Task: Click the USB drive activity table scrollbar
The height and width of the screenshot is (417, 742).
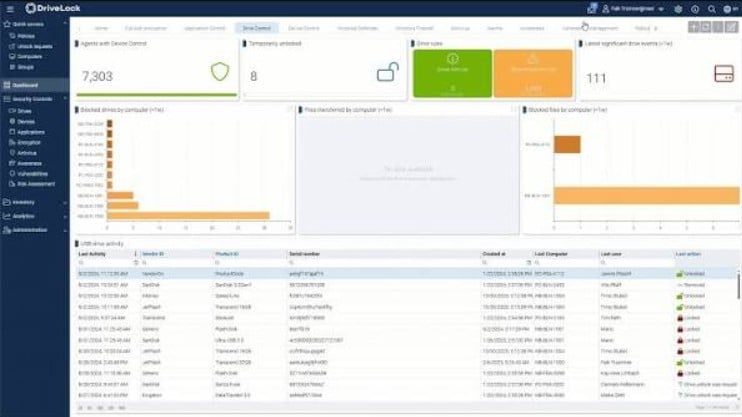Action: pos(738,286)
